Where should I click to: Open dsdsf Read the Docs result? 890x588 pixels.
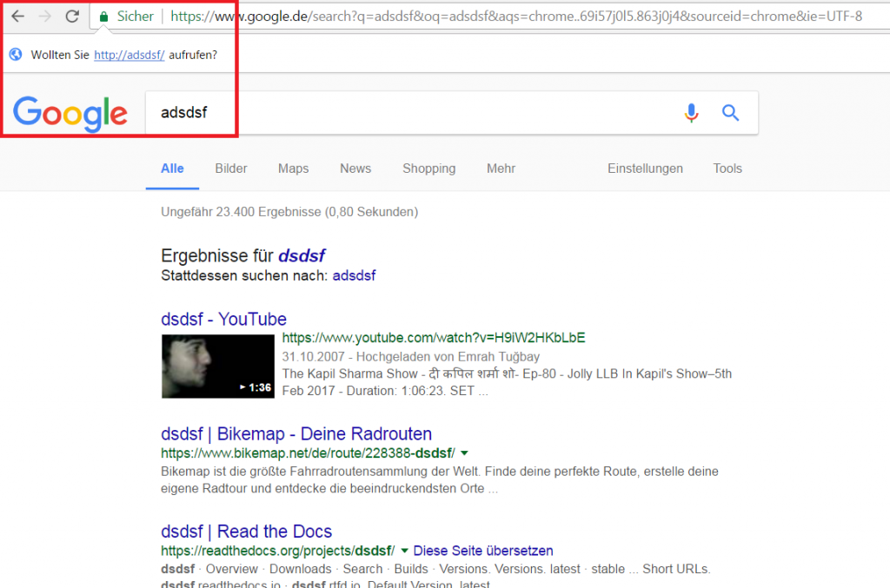coord(246,532)
